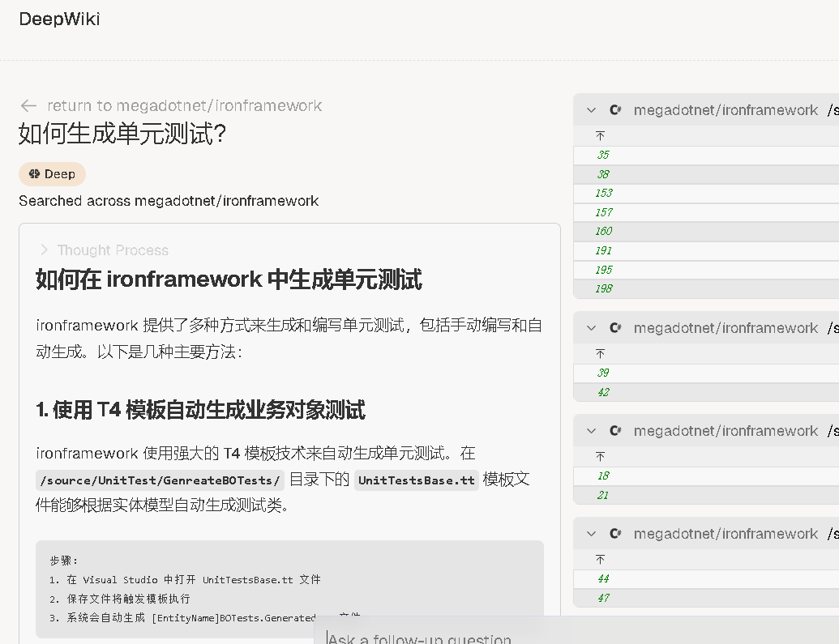Click step 1 mentioning Visual Studio
The image size is (839, 644).
pyautogui.click(x=185, y=580)
